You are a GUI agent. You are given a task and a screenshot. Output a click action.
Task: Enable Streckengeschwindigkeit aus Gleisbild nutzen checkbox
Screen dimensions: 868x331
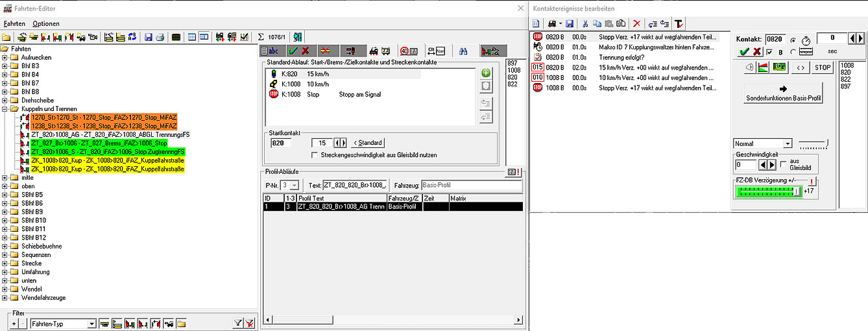click(315, 155)
